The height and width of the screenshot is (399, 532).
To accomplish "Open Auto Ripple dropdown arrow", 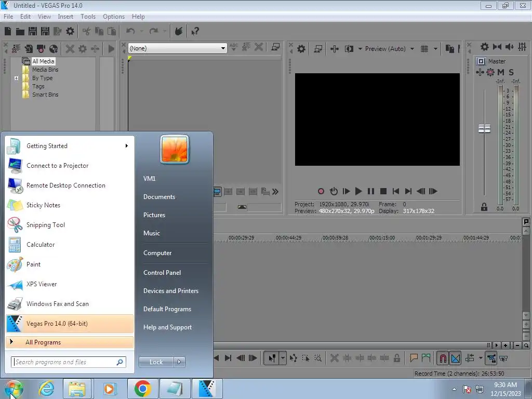I will (x=481, y=358).
